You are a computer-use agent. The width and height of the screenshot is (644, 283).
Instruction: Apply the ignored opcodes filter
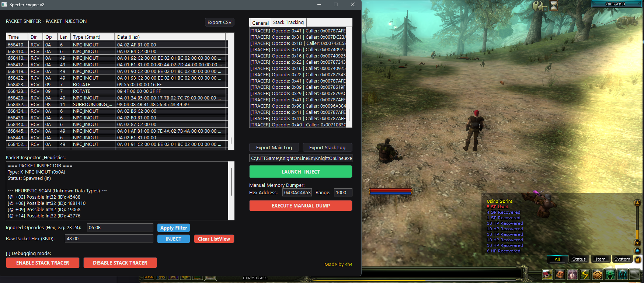174,228
